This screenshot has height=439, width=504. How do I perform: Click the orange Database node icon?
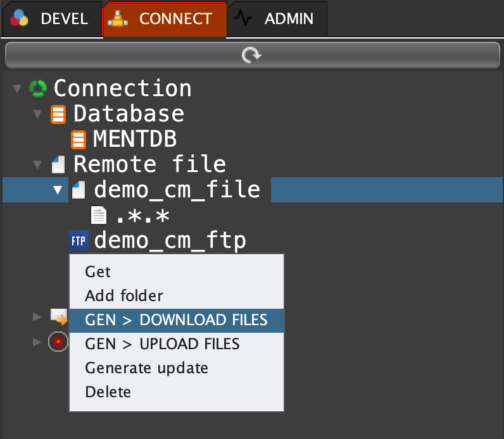pos(58,114)
